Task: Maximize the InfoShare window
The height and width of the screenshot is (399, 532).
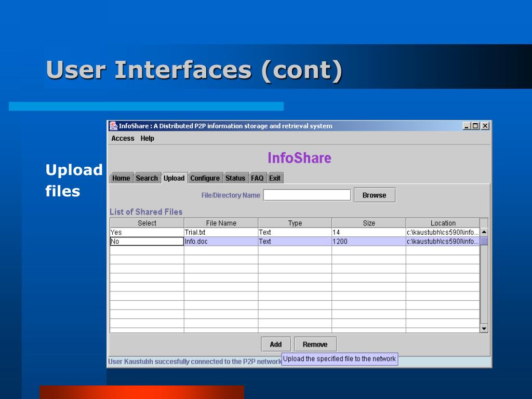Action: point(475,126)
